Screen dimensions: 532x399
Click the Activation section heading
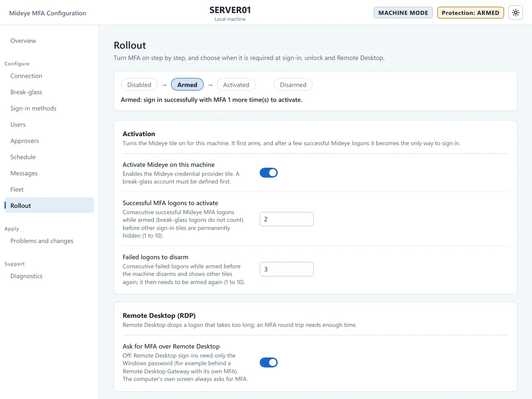139,134
